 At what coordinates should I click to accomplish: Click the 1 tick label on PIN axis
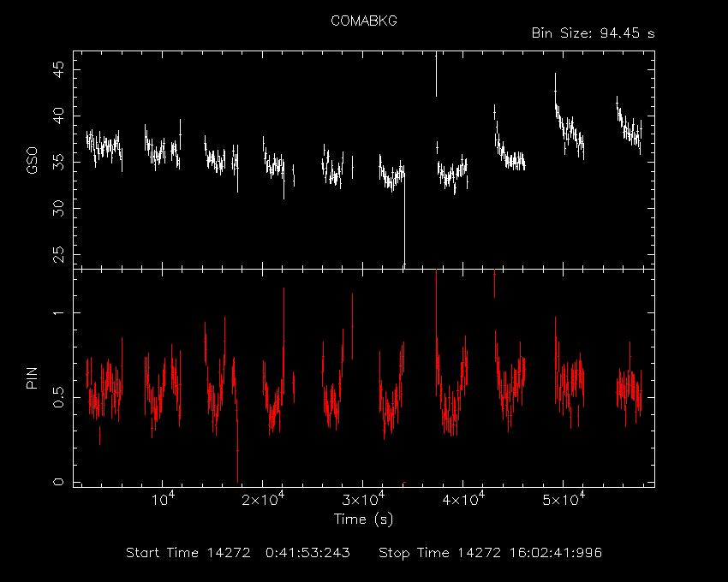click(x=58, y=312)
